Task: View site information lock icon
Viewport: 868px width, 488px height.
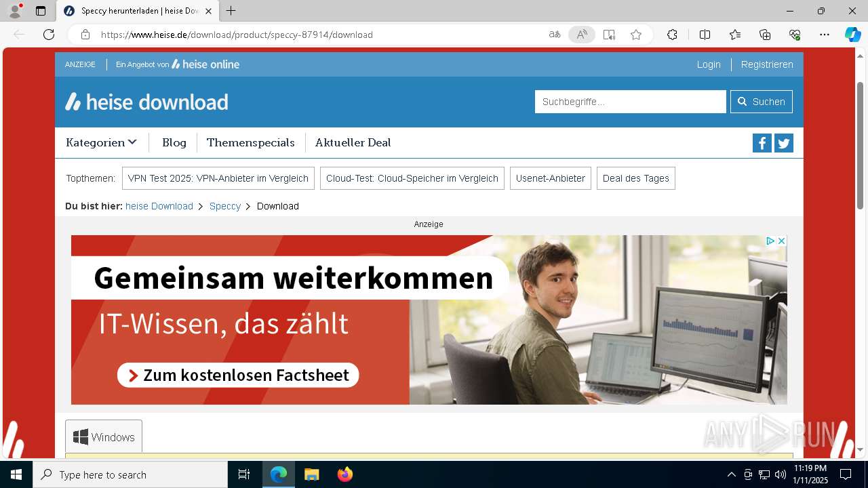Action: [x=85, y=35]
